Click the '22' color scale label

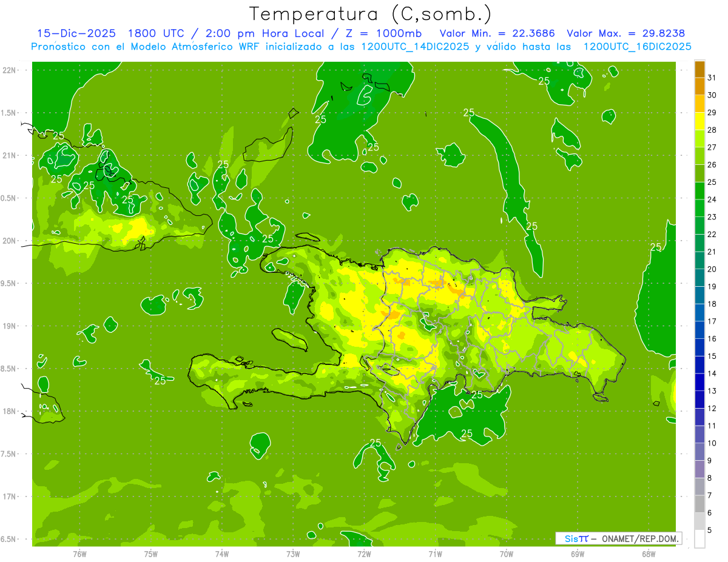(x=712, y=234)
